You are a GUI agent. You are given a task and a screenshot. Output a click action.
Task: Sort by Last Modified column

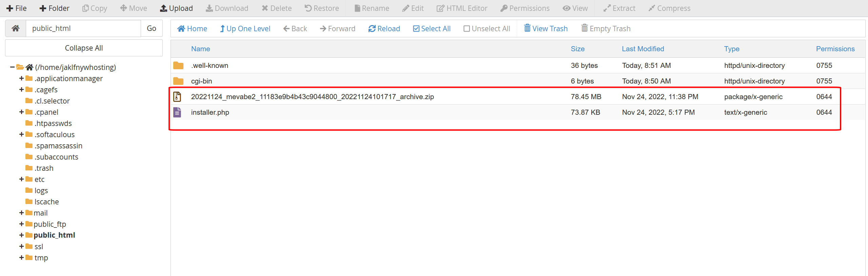(x=643, y=49)
